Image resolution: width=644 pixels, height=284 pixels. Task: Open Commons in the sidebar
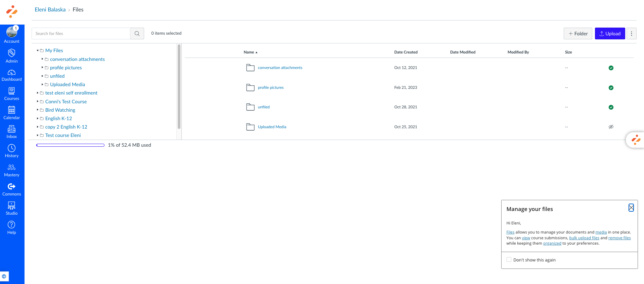(x=12, y=189)
